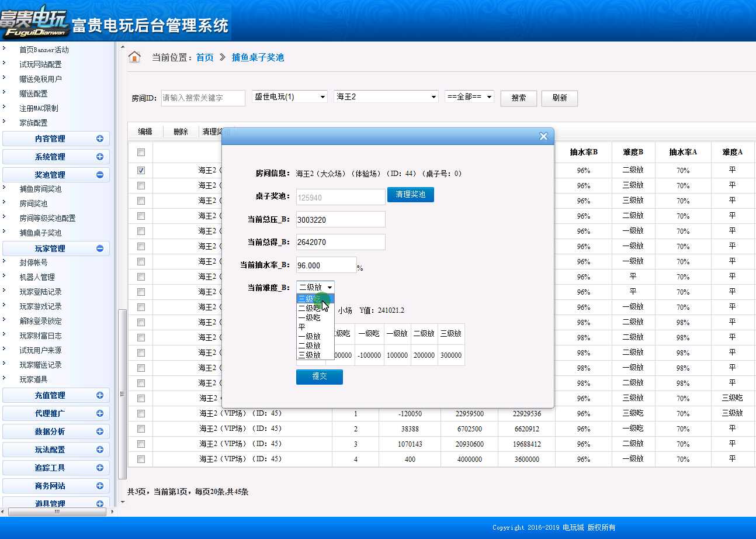Open 捕鱼房间奖池 in sidebar
This screenshot has width=756, height=539.
tap(40, 189)
